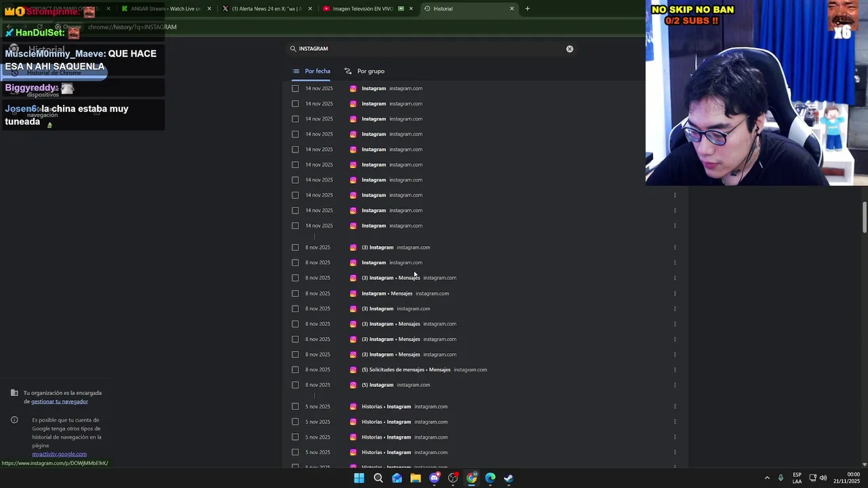Open File Explorer from the taskbar

click(x=416, y=478)
